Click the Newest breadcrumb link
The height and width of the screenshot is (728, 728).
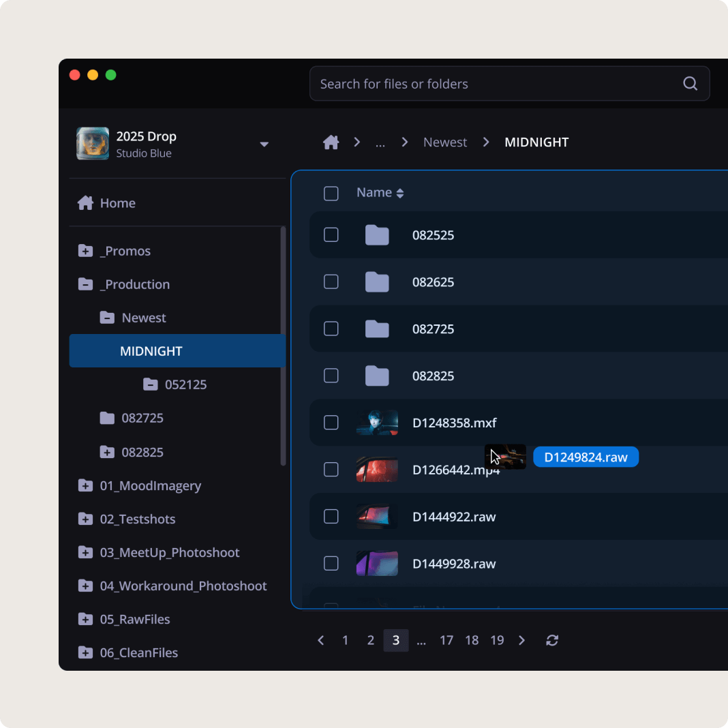coord(445,142)
